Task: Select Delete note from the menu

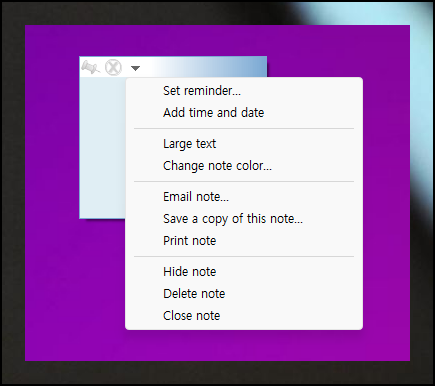Action: click(x=244, y=294)
